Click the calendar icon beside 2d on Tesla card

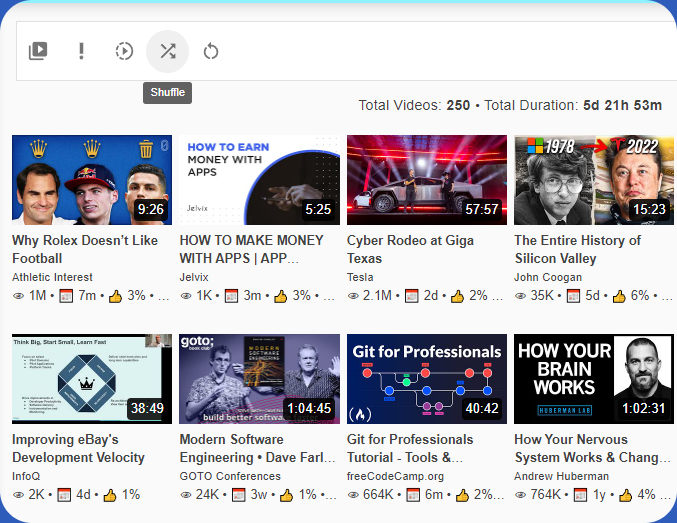tap(411, 296)
